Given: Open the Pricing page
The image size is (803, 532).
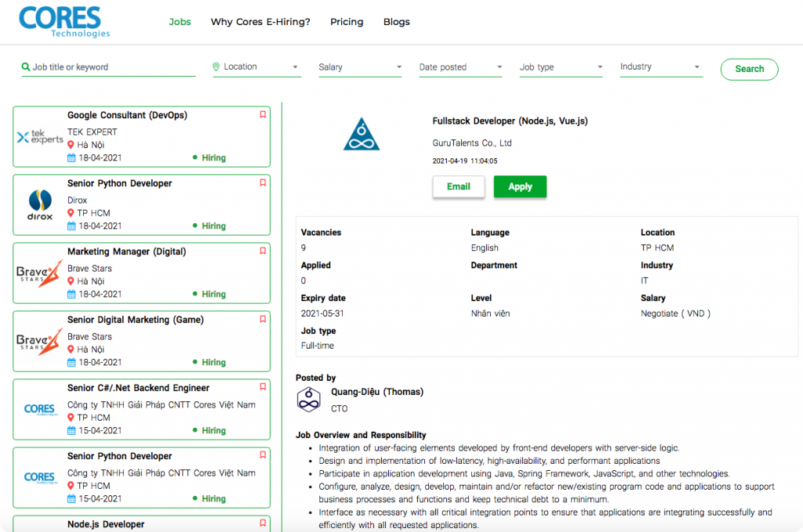Looking at the screenshot, I should 347,22.
